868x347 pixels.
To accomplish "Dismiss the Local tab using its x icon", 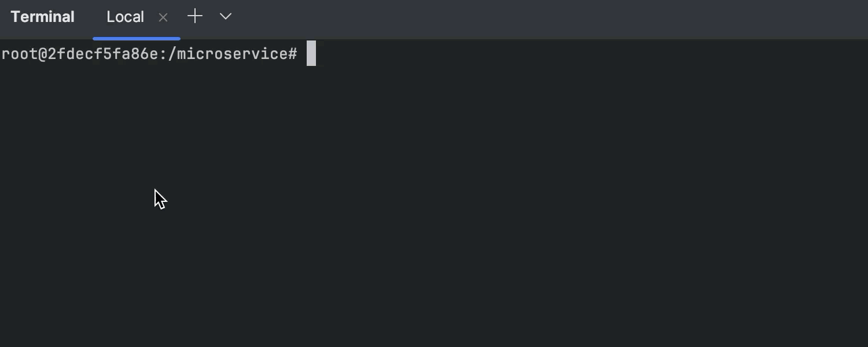I will pos(163,17).
